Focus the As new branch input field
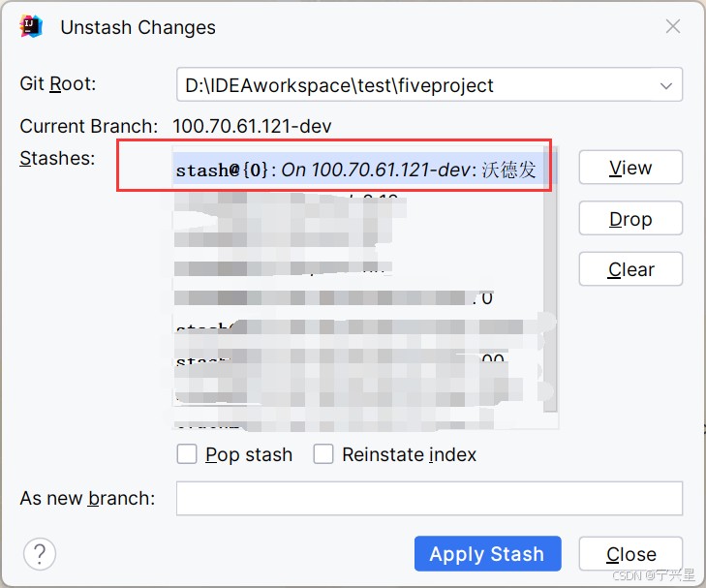Image resolution: width=706 pixels, height=588 pixels. (430, 499)
